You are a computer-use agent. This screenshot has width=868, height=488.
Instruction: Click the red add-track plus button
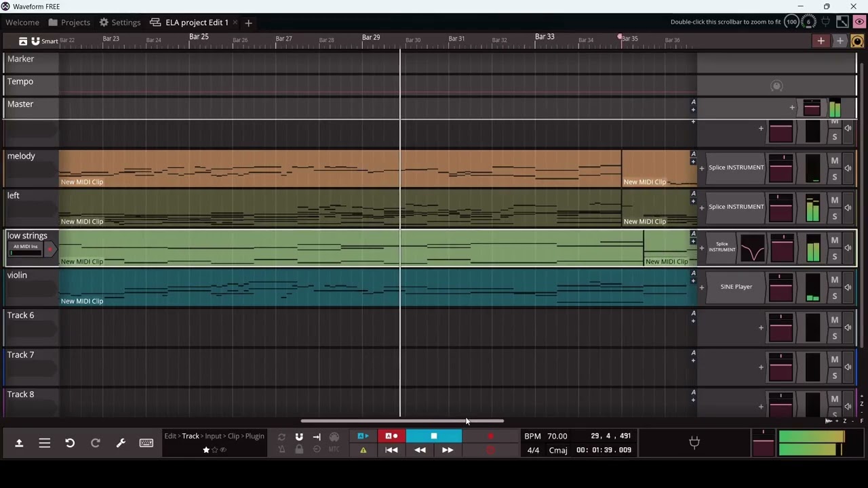click(821, 41)
